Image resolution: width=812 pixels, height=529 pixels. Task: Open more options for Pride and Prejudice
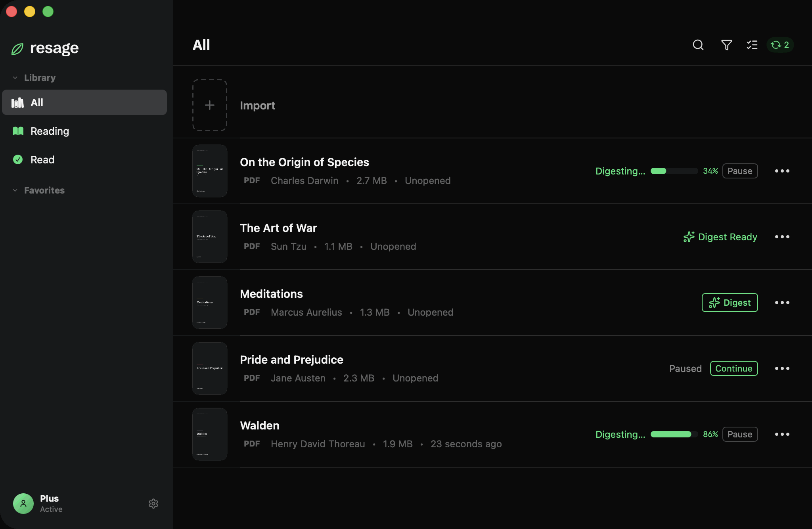(x=782, y=368)
